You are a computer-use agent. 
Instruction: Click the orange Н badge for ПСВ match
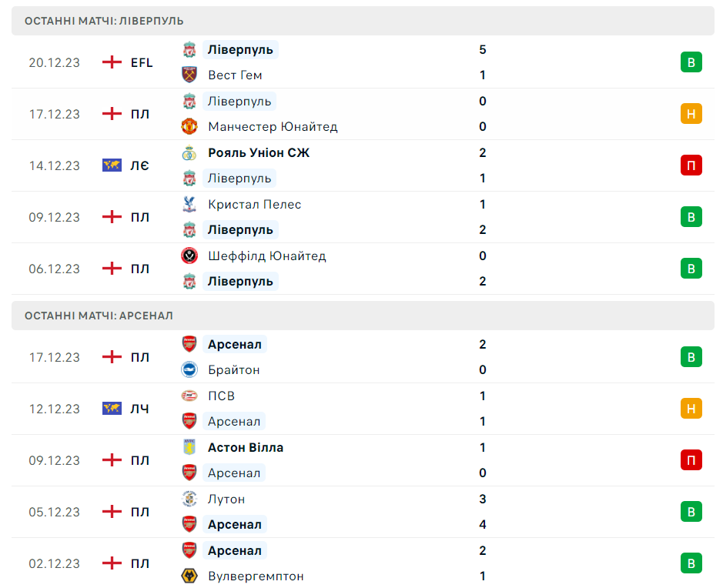(691, 409)
